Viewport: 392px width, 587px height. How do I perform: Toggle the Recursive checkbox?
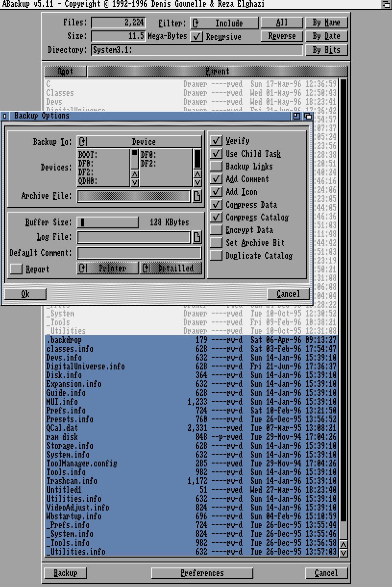pyautogui.click(x=196, y=37)
